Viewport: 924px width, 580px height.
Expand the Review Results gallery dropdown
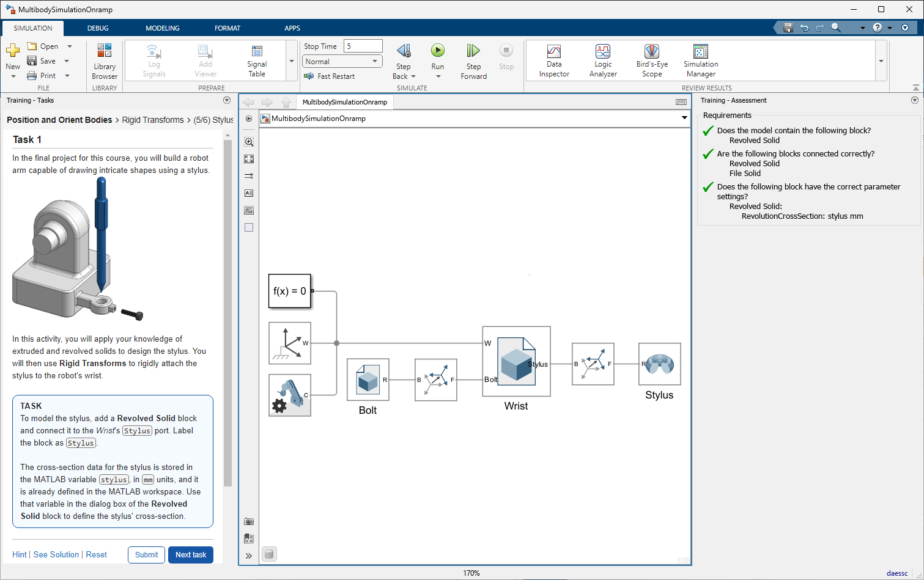coord(881,61)
